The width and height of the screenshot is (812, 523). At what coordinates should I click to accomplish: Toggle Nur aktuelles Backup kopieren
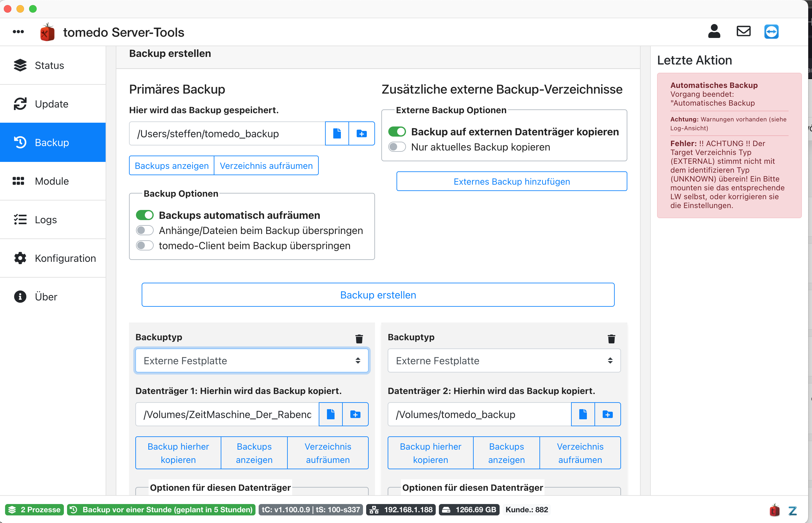(x=397, y=147)
